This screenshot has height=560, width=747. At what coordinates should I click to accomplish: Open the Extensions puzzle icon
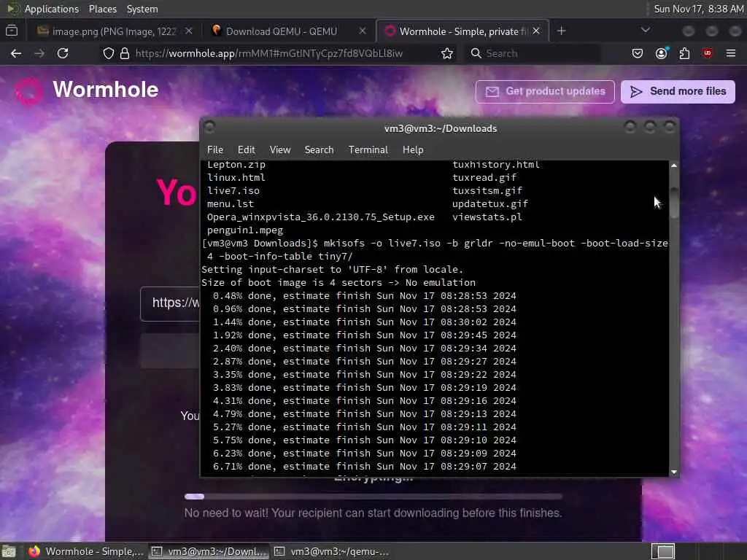[x=684, y=53]
